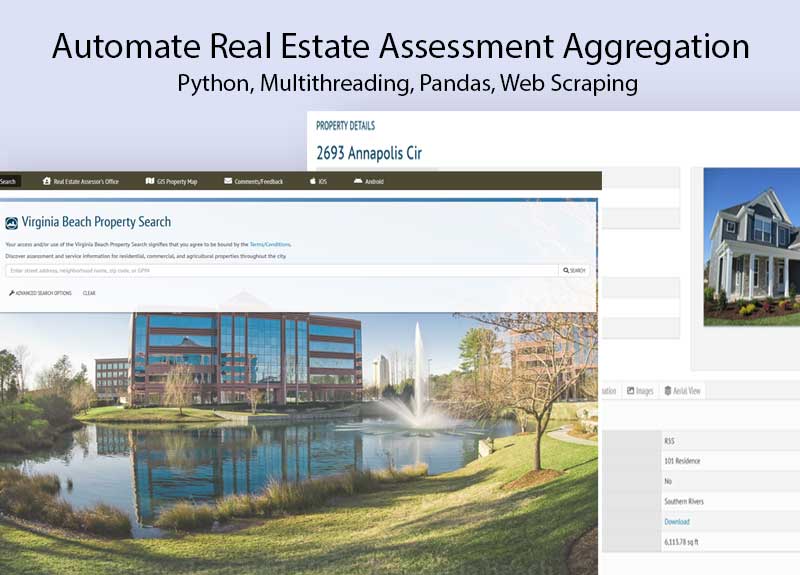Click the Clear button below search box
Viewport: 800px width, 575px height.
(x=89, y=293)
